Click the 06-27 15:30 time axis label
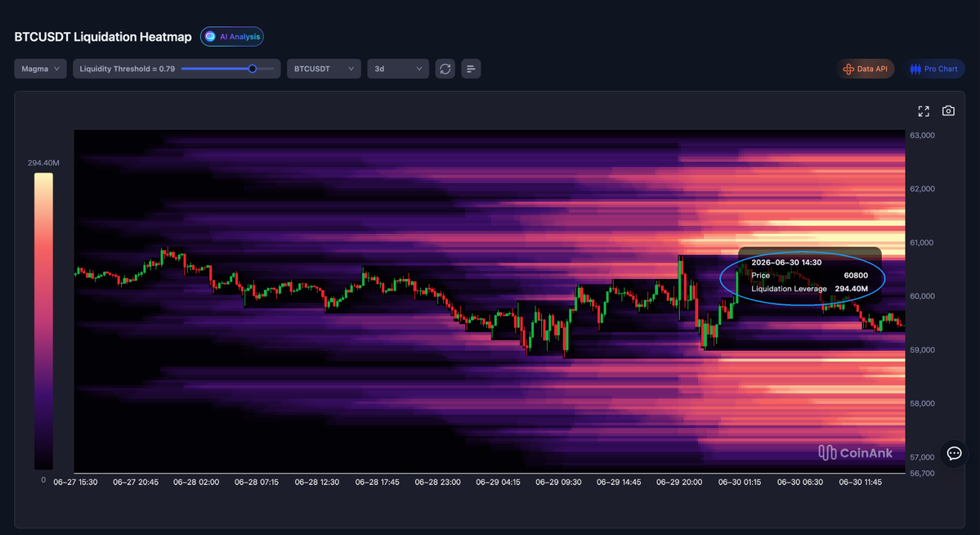The width and height of the screenshot is (980, 535). (75, 483)
